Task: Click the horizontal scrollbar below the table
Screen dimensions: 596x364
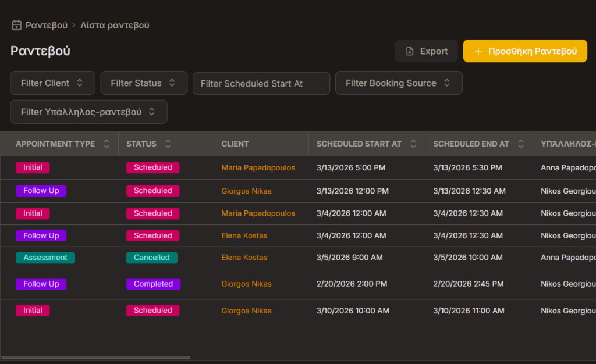Action: pyautogui.click(x=96, y=357)
